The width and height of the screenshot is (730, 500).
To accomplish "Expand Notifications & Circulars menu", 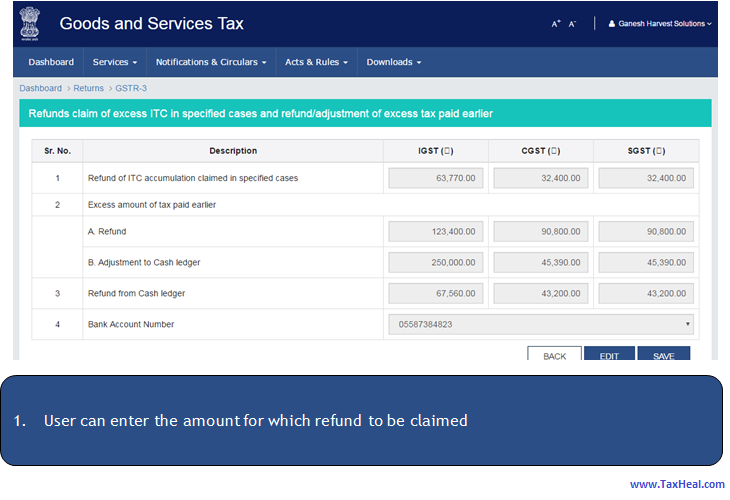I will pos(211,62).
